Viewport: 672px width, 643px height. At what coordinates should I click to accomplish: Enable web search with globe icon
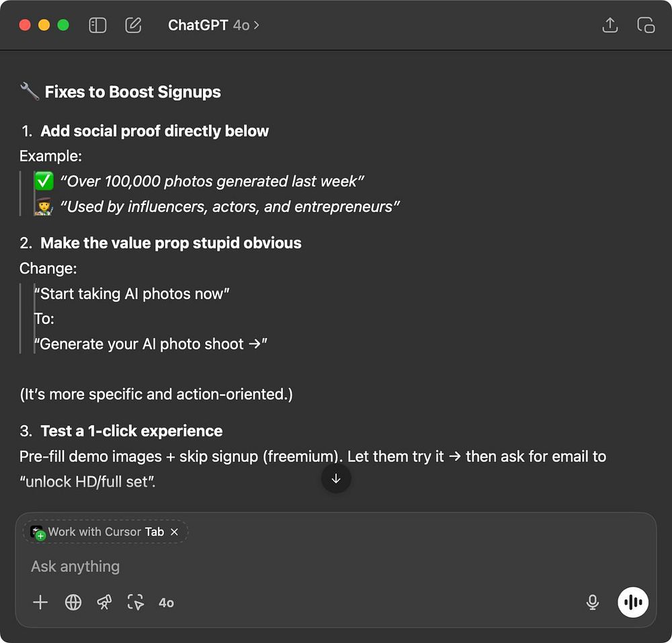coord(73,602)
